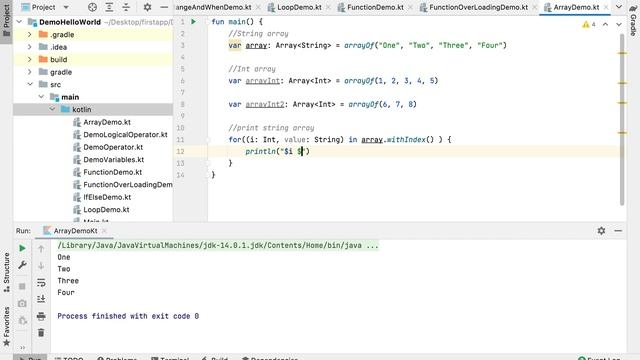Toggle the Structure side tool tab
Screen dimensions: 640x360
coord(7,272)
